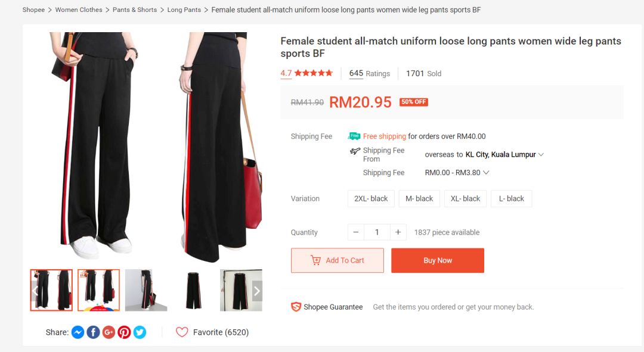Select the 2XL- black variation
This screenshot has height=352, width=644.
[371, 199]
